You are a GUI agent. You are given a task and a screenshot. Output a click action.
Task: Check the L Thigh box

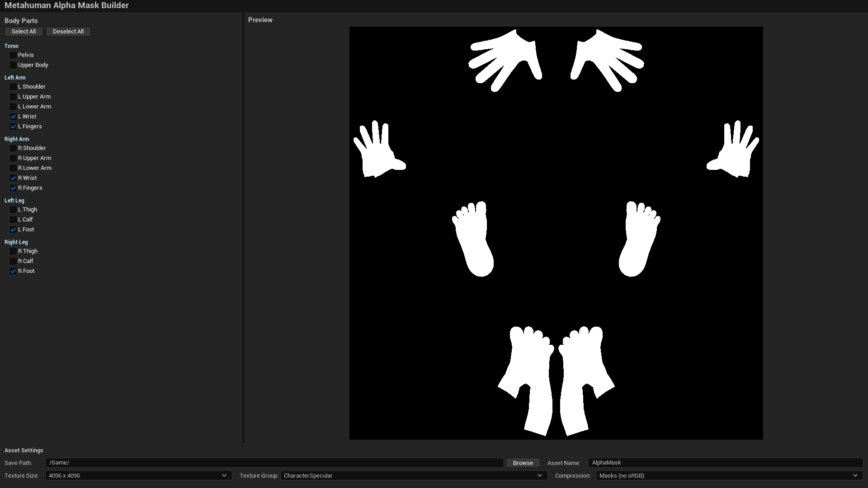point(13,210)
